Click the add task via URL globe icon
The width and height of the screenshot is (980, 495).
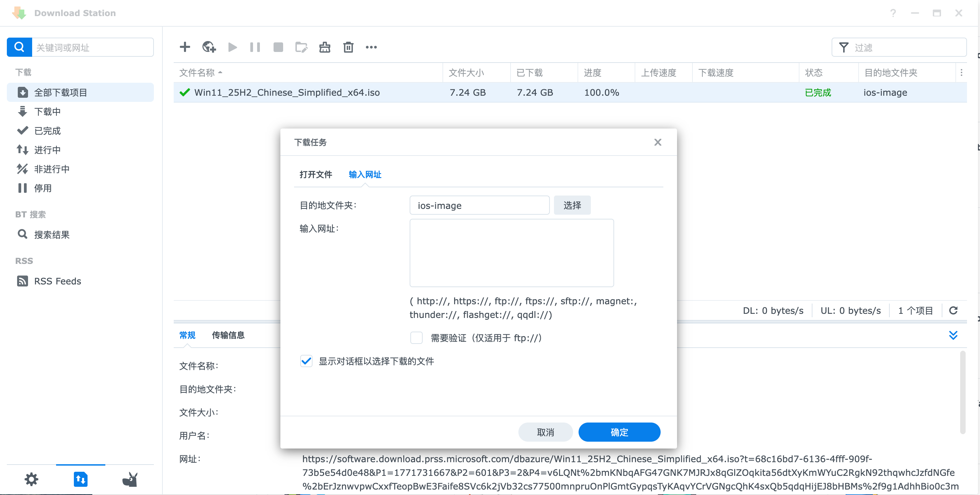pyautogui.click(x=209, y=47)
